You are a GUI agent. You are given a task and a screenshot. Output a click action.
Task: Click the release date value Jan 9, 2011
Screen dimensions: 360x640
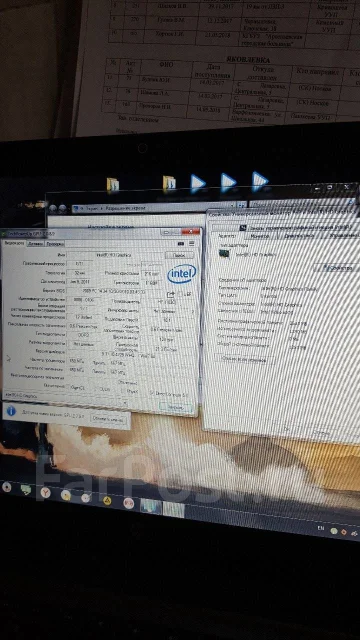pos(80,282)
